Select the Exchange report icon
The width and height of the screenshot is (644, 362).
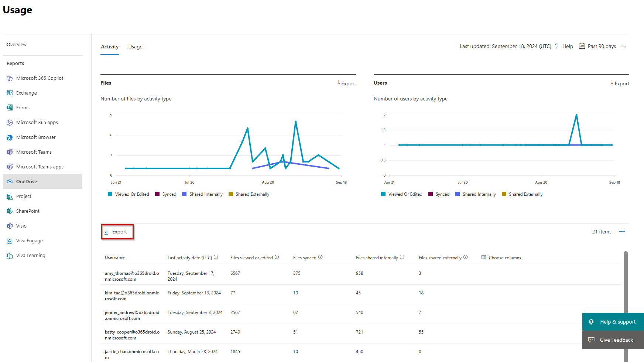click(10, 93)
